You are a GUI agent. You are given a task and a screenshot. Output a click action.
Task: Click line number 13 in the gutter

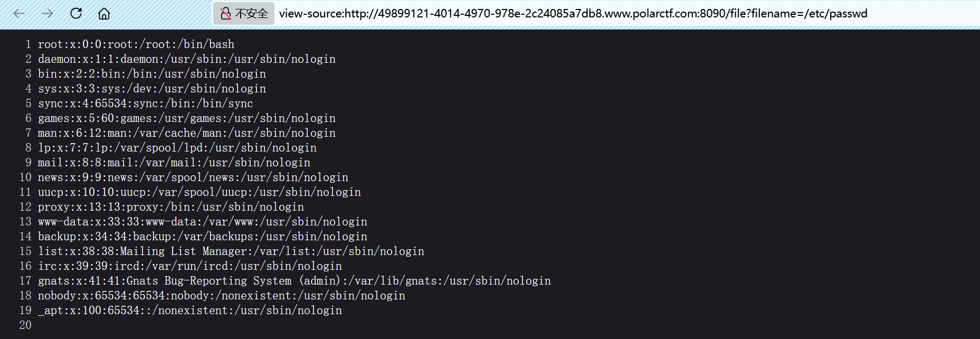pyautogui.click(x=25, y=222)
